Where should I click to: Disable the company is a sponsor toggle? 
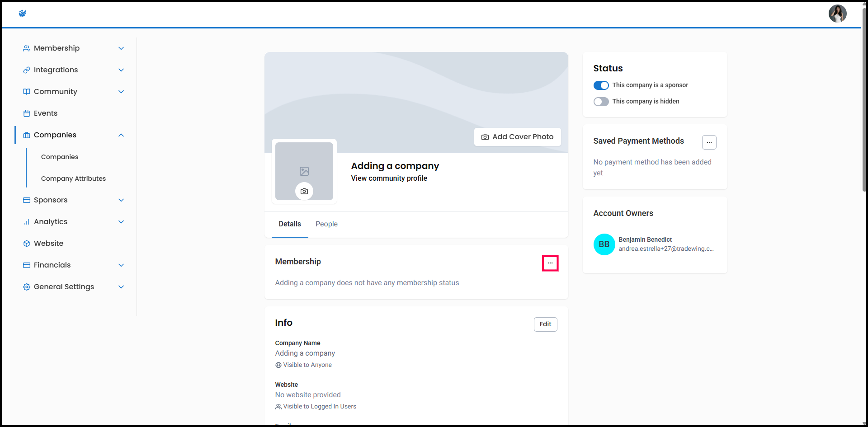point(601,85)
